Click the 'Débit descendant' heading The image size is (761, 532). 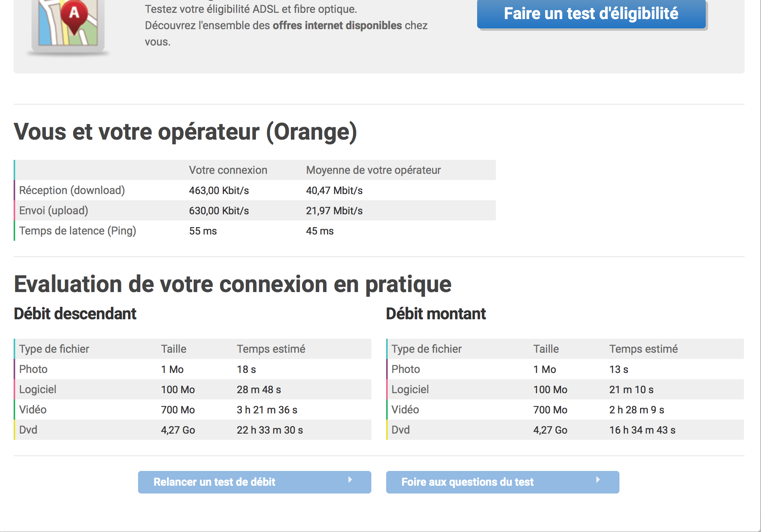pyautogui.click(x=75, y=314)
